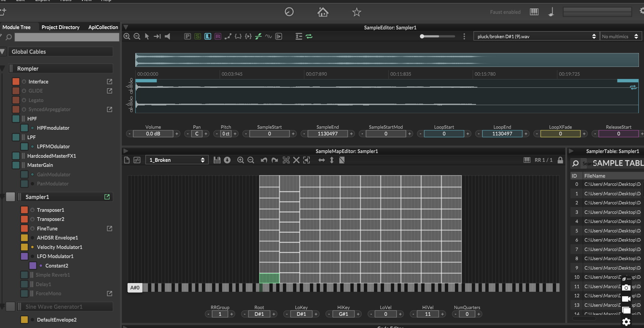Click the module tree search field
644x328 pixels.
tap(67, 37)
